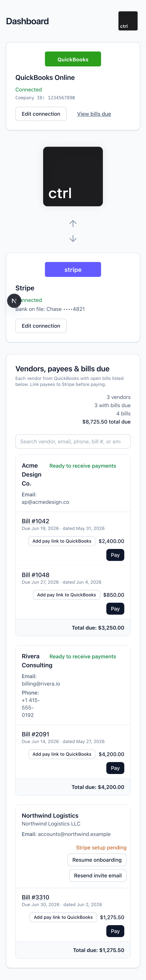Viewport: 146px width, 980px height.
Task: Focus the vendor search field
Action: point(73,441)
